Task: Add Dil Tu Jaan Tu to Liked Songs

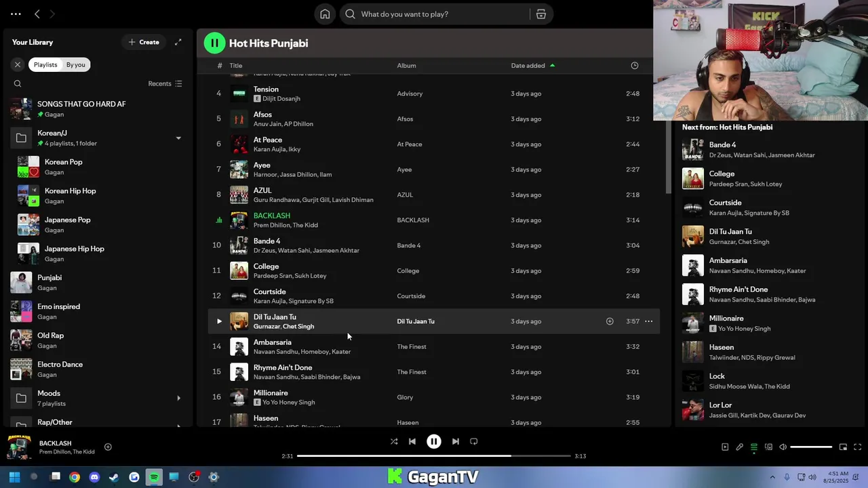Action: 610,321
